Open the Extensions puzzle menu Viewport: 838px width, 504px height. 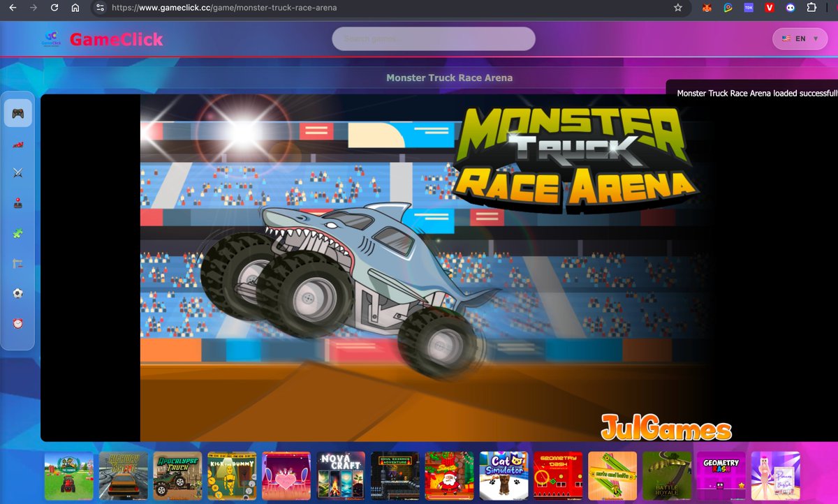[x=811, y=8]
